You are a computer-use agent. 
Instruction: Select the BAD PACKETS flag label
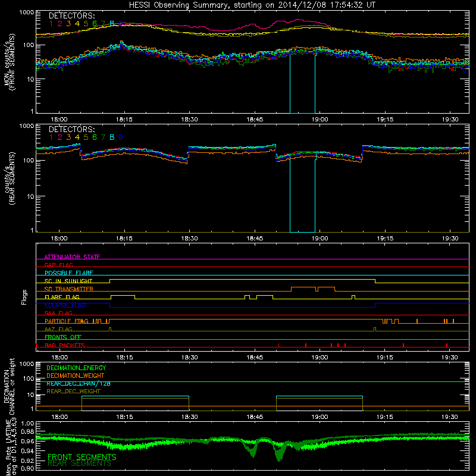tap(65, 345)
